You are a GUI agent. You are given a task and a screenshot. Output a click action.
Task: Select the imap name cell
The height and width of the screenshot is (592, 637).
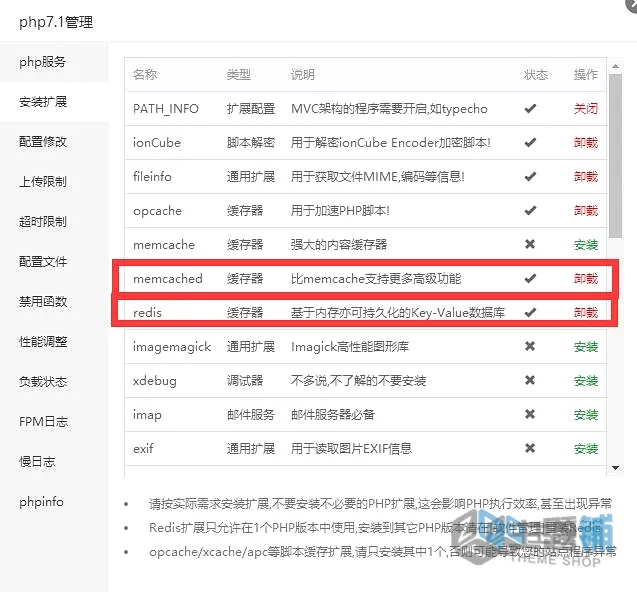147,414
